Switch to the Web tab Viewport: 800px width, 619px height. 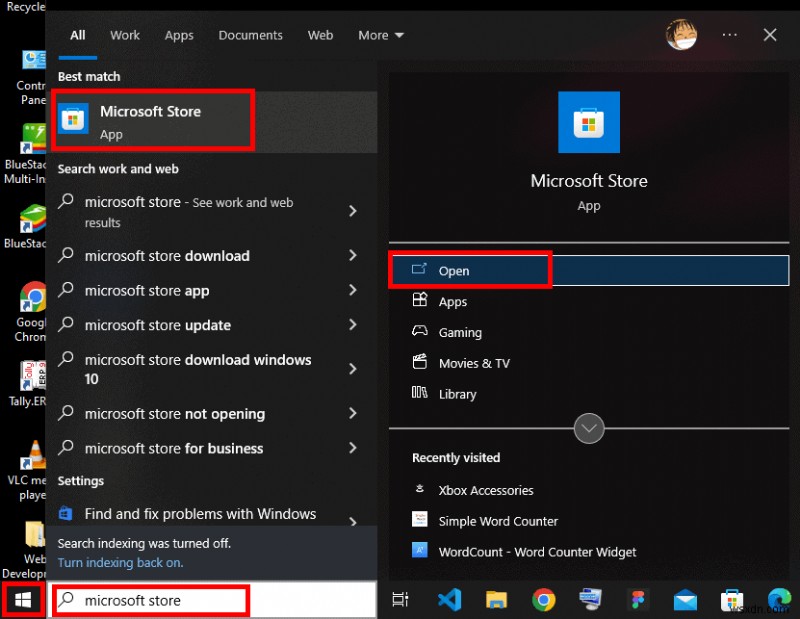(320, 35)
